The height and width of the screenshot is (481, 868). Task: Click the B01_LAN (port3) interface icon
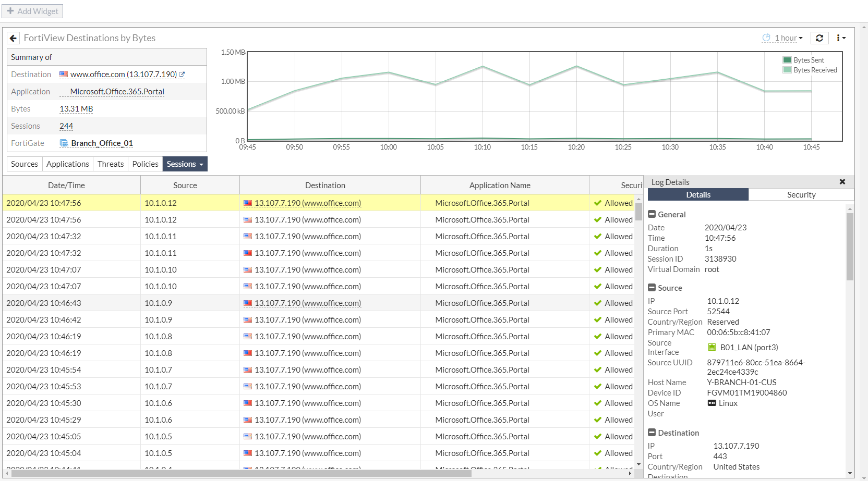pyautogui.click(x=712, y=347)
